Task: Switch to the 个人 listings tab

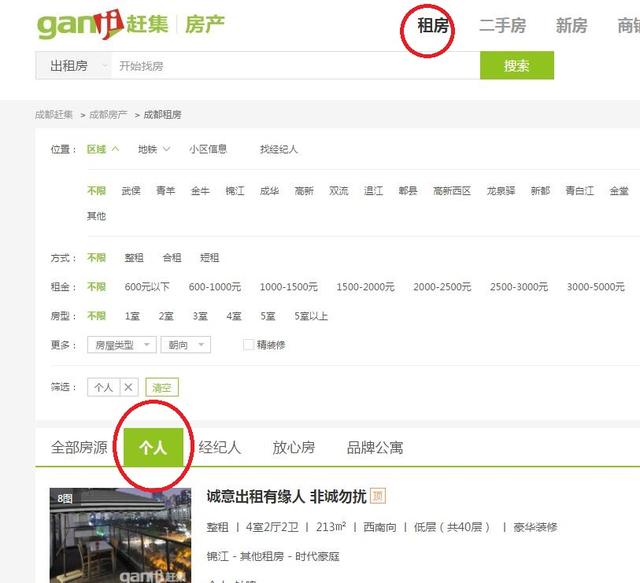Action: click(x=153, y=447)
